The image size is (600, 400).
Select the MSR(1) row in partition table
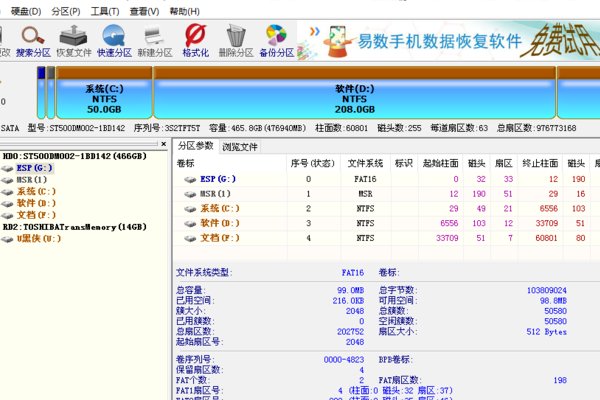coord(386,194)
